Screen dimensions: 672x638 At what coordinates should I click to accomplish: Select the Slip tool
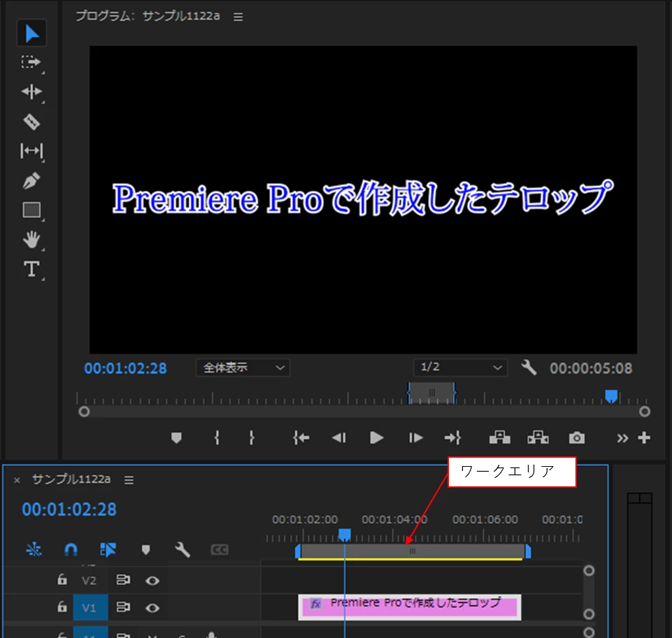(31, 151)
